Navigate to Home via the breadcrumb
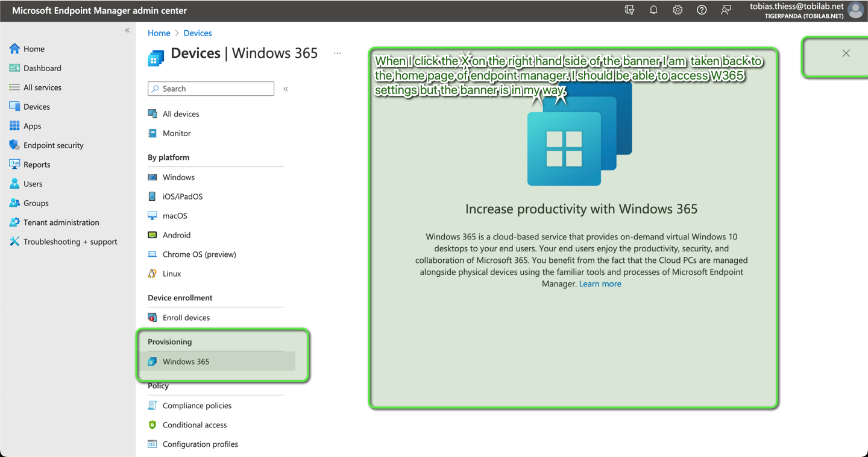This screenshot has height=457, width=868. point(159,33)
